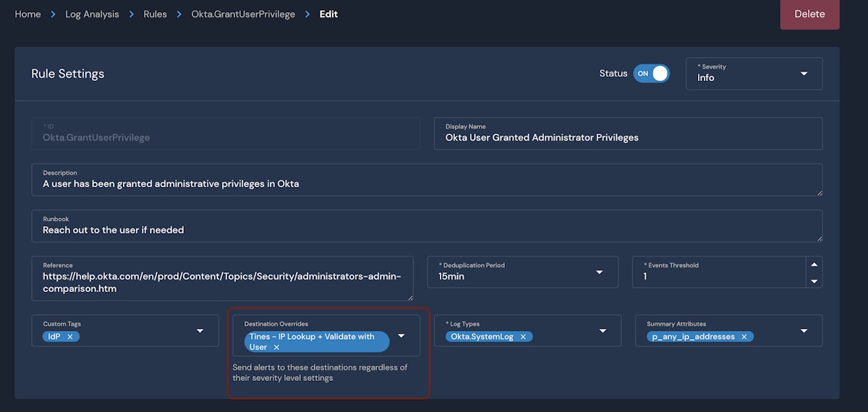The image size is (868, 412).
Task: Go to Home breadcrumb
Action: coord(28,14)
